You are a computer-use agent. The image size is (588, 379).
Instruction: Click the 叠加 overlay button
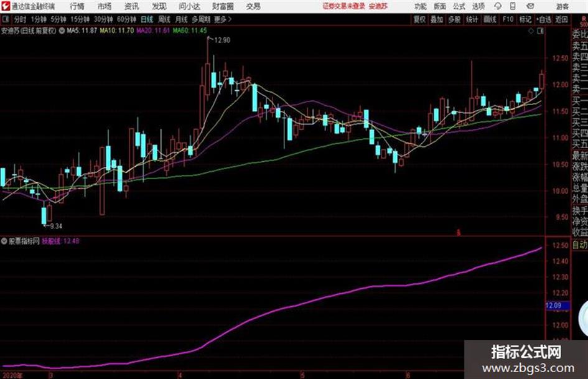(x=437, y=19)
